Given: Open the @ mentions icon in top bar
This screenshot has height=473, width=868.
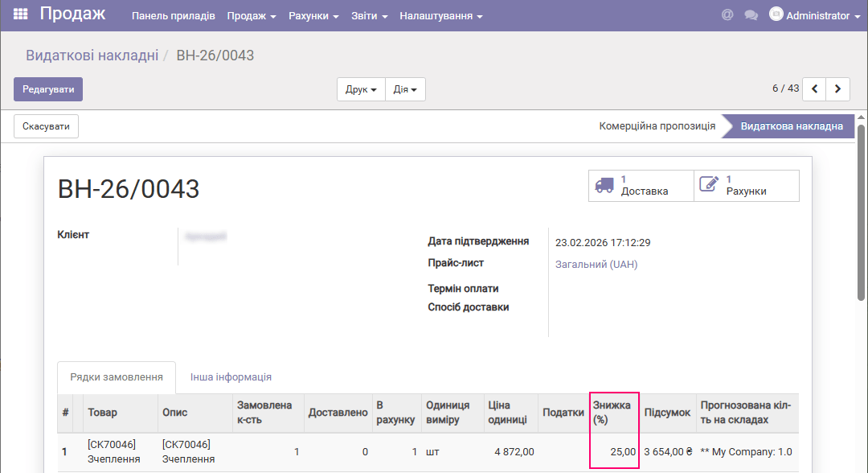Looking at the screenshot, I should pyautogui.click(x=727, y=14).
